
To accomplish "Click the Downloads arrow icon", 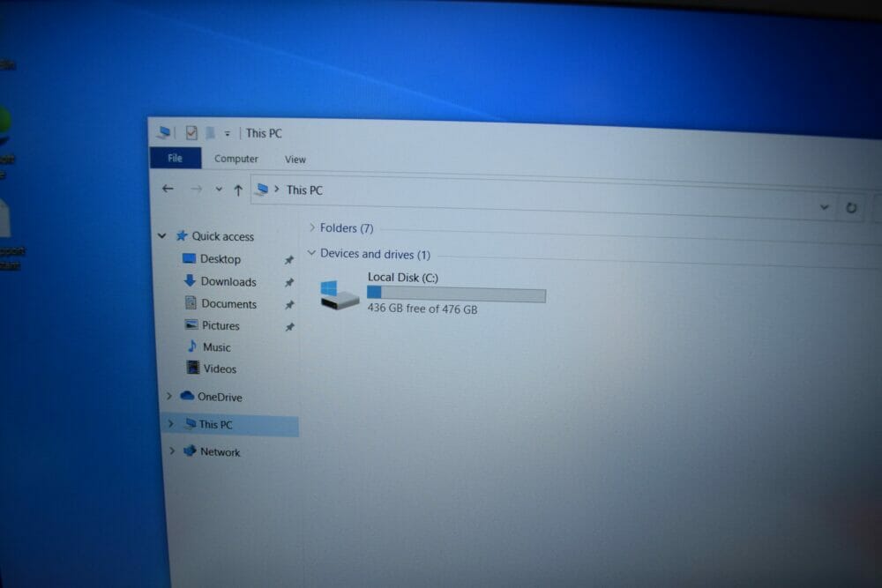I will (x=191, y=280).
